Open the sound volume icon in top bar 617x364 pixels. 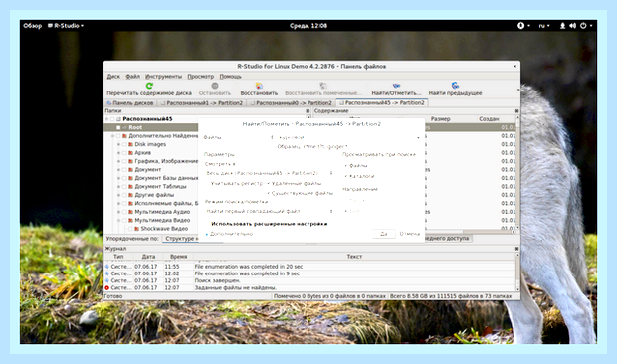572,26
